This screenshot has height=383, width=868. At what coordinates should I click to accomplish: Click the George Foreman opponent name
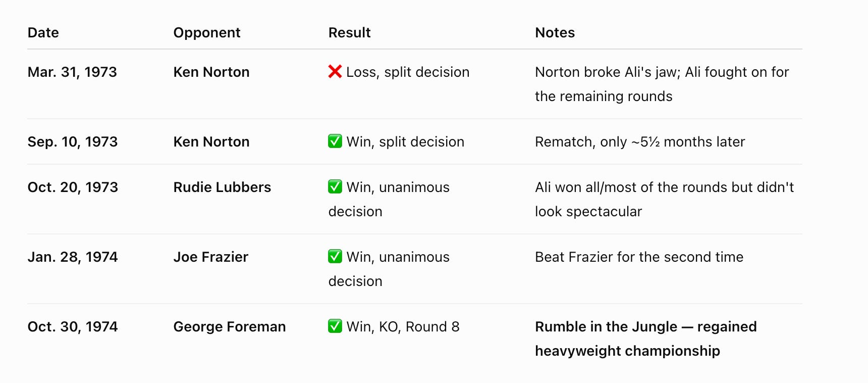pos(230,327)
